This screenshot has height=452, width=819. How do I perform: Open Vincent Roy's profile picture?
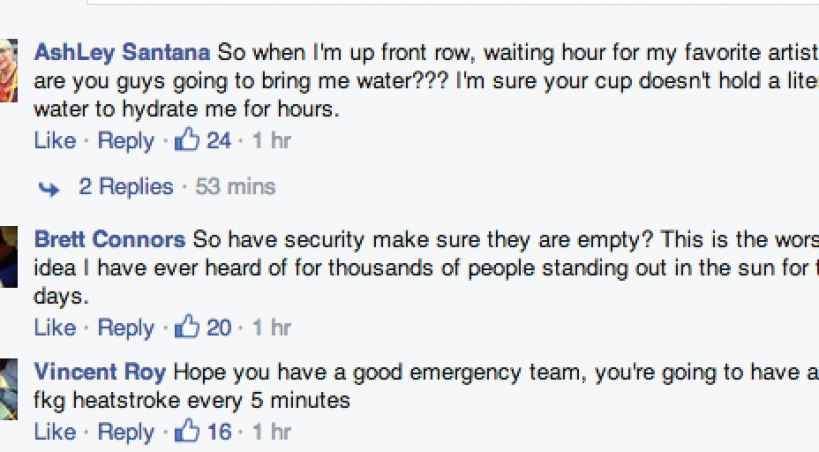8,385
